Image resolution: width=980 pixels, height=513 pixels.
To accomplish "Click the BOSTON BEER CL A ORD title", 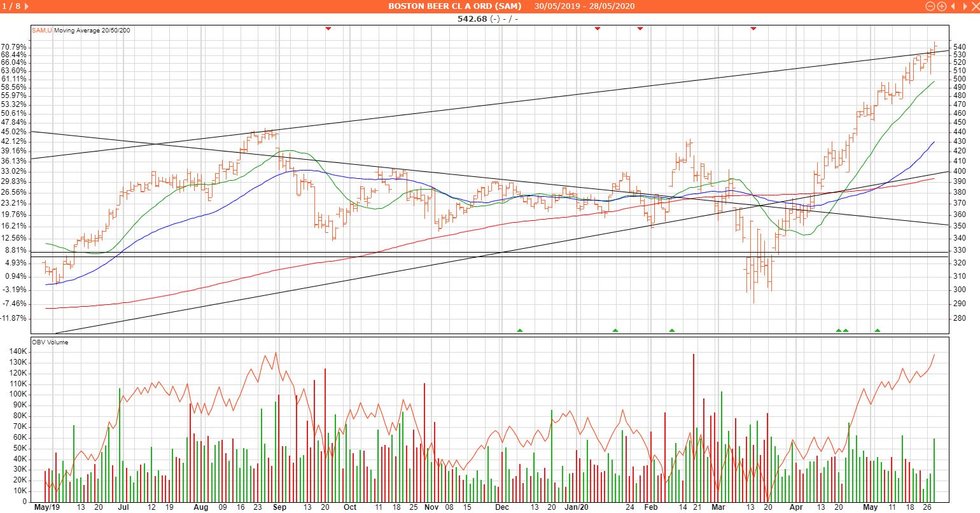I will (x=454, y=6).
